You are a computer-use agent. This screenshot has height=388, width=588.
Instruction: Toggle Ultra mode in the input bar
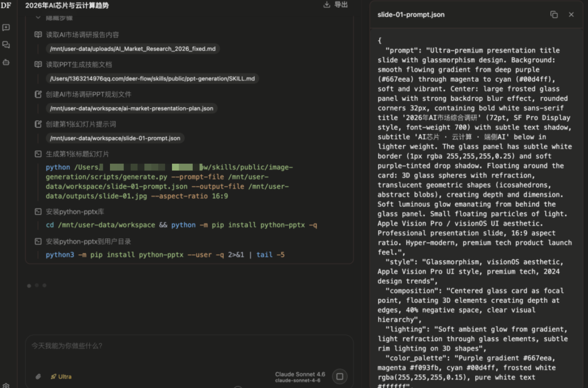point(60,376)
